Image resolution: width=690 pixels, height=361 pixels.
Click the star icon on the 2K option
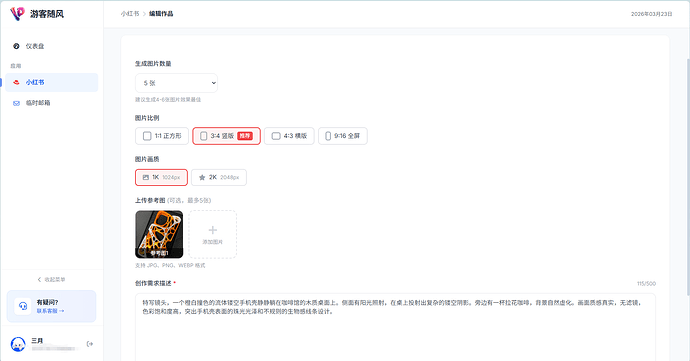(x=202, y=177)
